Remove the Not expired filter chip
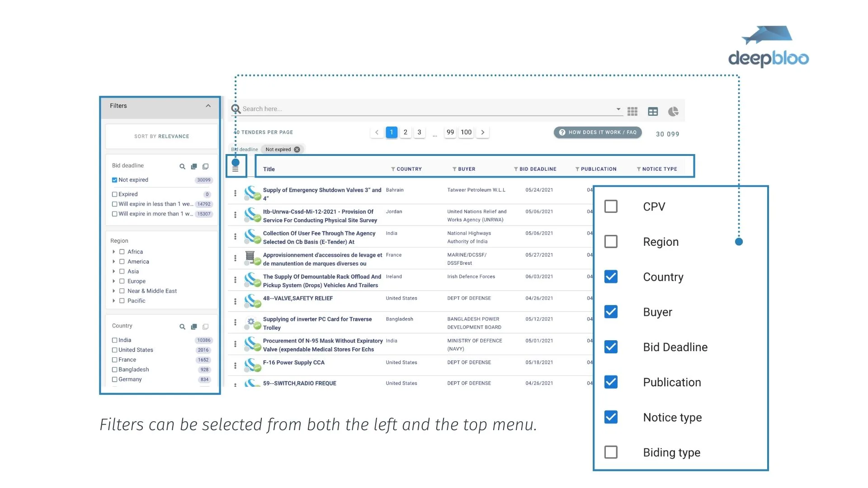 pyautogui.click(x=297, y=150)
